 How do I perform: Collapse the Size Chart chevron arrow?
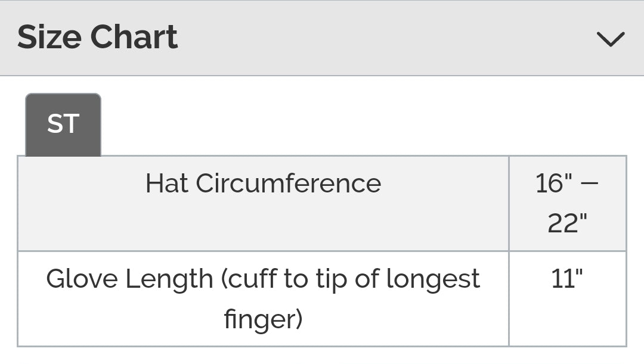611,39
